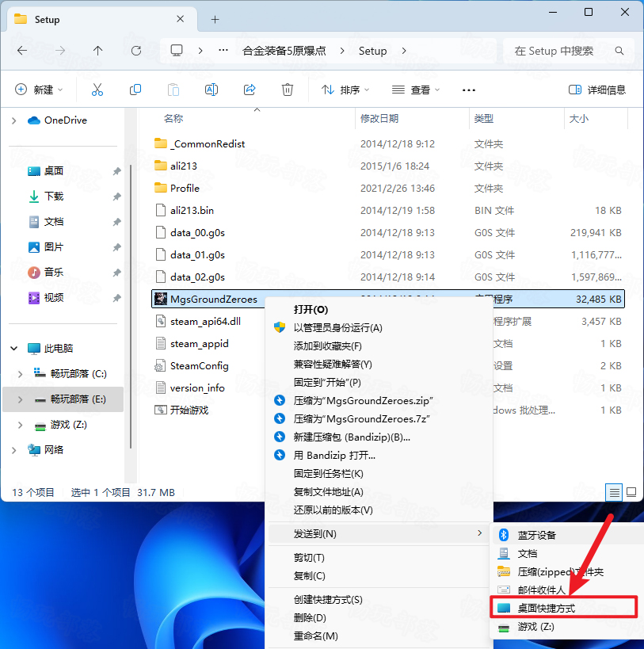Open the 查看 view dropdown
This screenshot has height=649, width=644.
point(416,90)
